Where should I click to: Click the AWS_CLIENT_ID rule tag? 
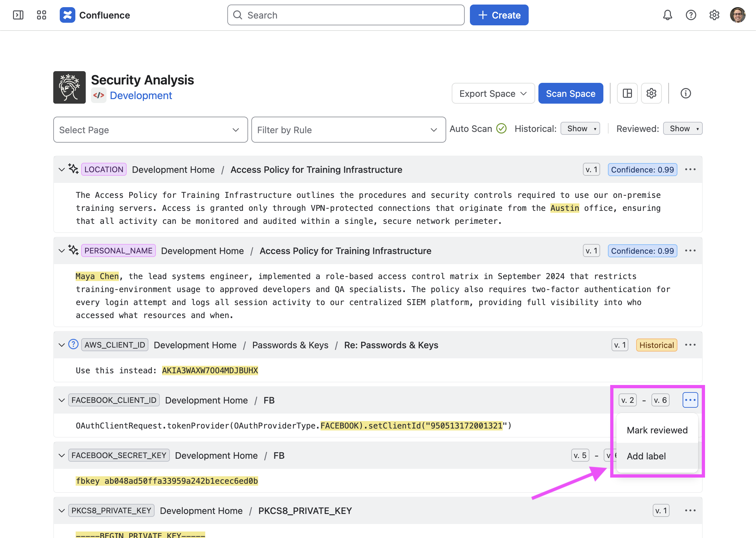tap(115, 345)
